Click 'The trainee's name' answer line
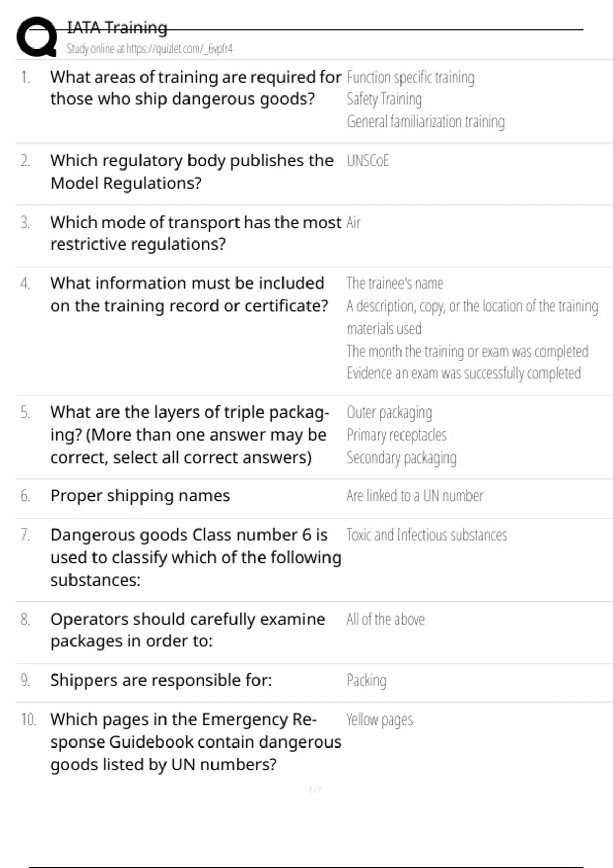This screenshot has width=613, height=868. (395, 284)
